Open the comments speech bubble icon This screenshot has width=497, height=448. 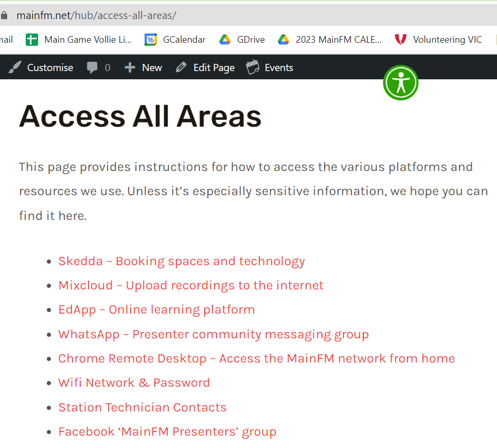93,67
